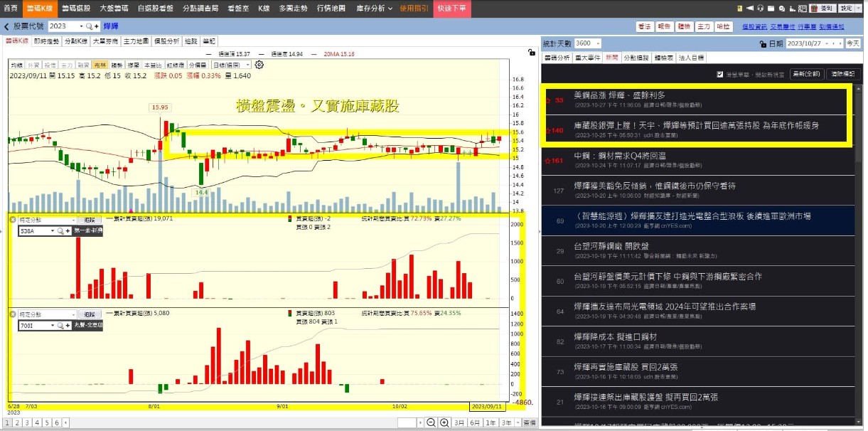The image size is (868, 431).
Task: Open the 個股資訊 link
Action: coord(754,26)
